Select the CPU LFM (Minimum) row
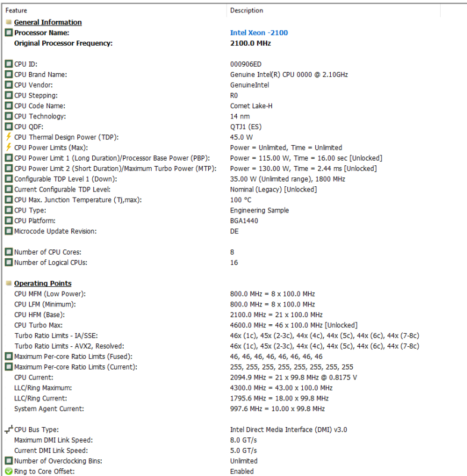Viewport: 467px width, 476px height. pos(234,304)
